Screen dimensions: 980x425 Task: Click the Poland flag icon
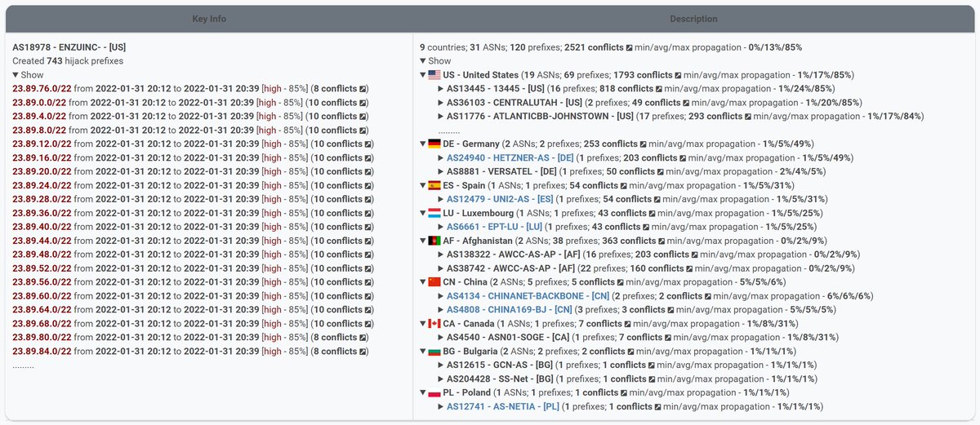(434, 394)
